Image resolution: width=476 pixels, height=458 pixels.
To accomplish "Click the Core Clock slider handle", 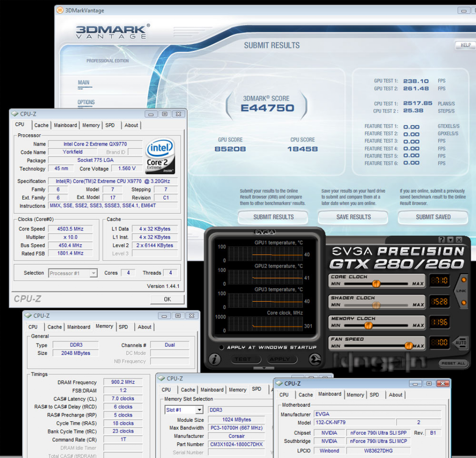I will point(376,284).
